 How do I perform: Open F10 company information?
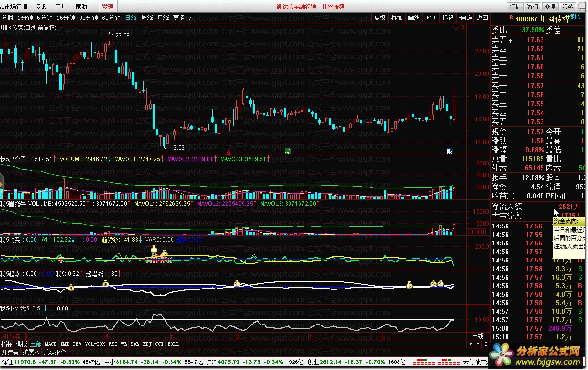(431, 18)
